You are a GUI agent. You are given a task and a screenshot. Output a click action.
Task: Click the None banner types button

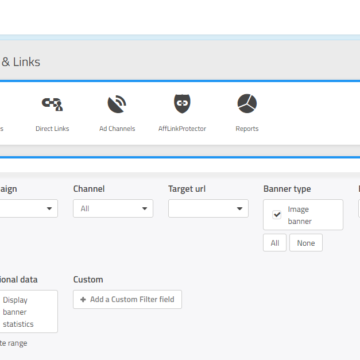(x=306, y=243)
